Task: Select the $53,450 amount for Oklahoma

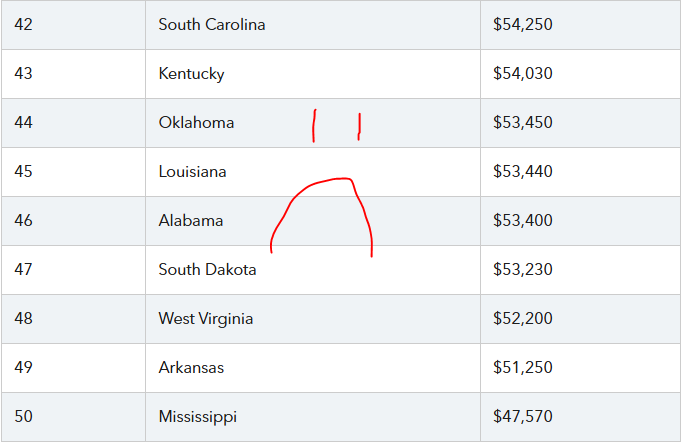Action: [522, 123]
